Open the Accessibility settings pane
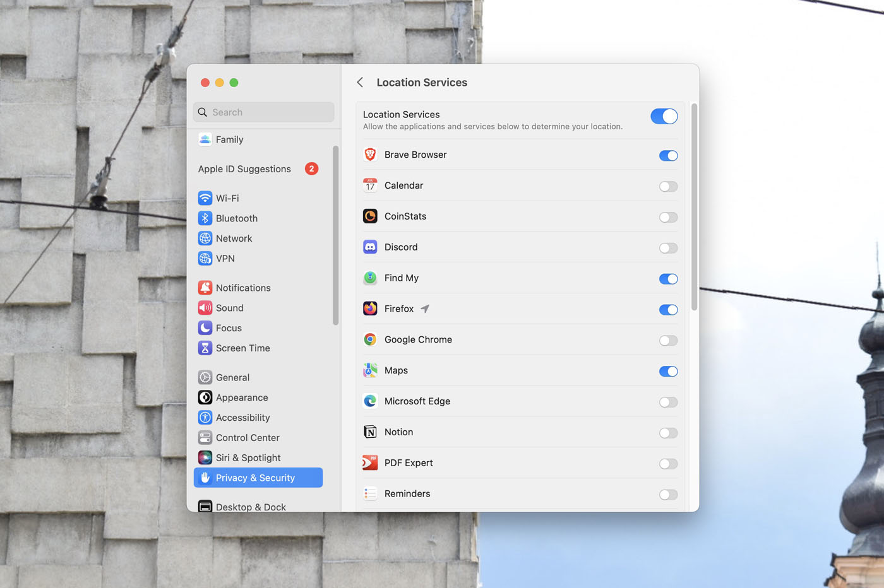 click(x=242, y=418)
